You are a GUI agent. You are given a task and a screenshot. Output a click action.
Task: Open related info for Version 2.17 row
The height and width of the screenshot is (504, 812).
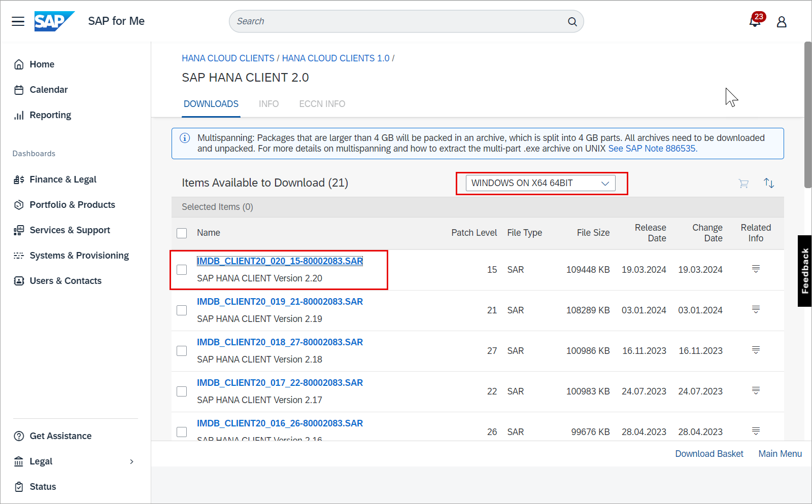tap(756, 390)
